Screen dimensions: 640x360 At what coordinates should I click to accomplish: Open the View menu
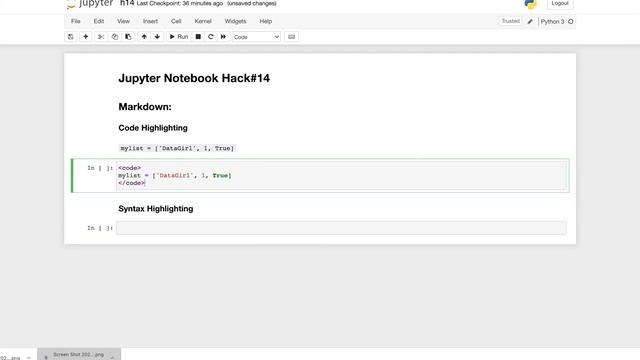coord(123,21)
